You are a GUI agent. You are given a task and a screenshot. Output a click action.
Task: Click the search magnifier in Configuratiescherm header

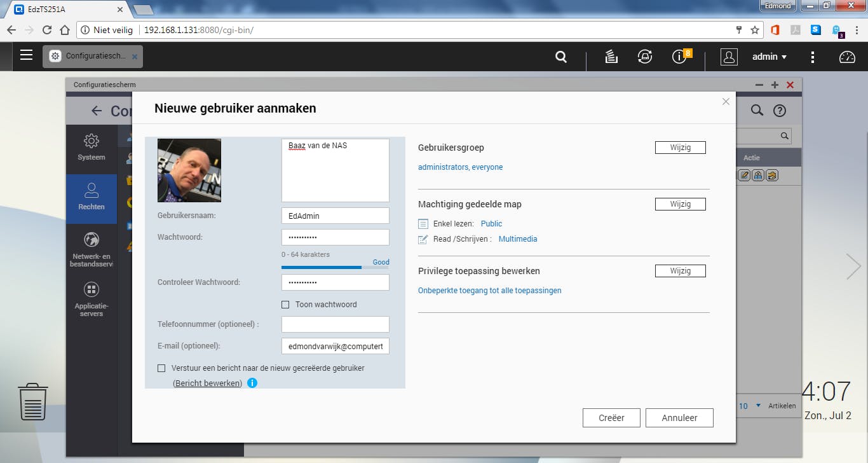[757, 111]
